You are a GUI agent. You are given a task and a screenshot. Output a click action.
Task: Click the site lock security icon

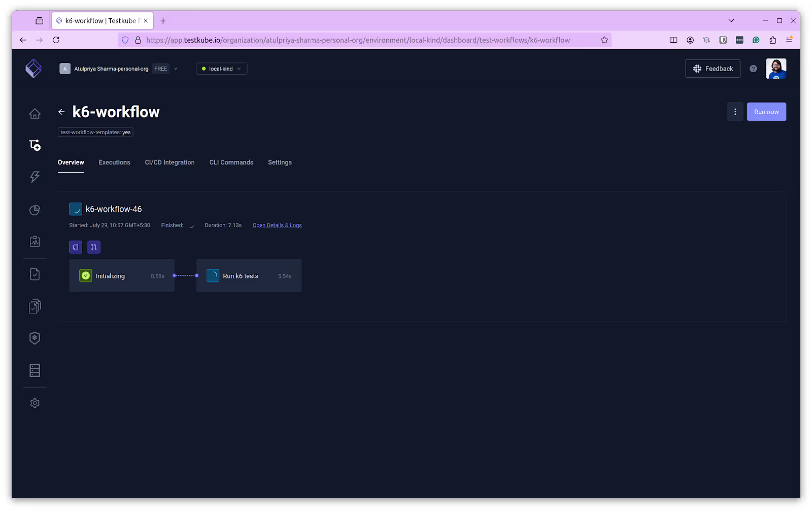coord(138,40)
